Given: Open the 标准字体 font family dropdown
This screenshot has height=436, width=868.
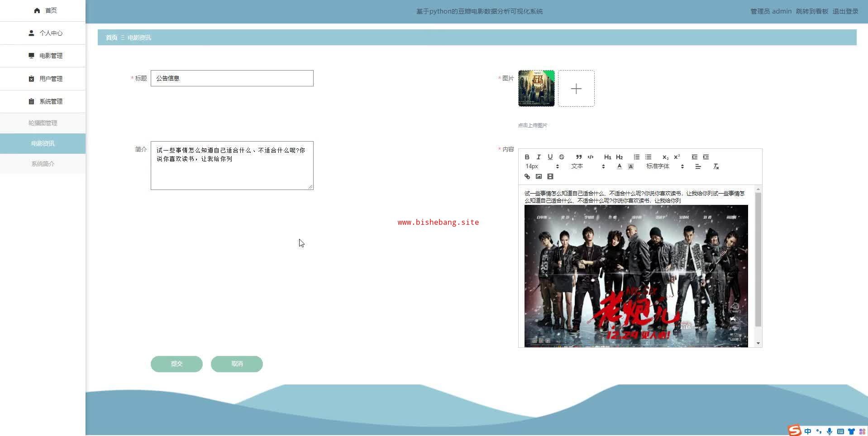Looking at the screenshot, I should click(665, 166).
